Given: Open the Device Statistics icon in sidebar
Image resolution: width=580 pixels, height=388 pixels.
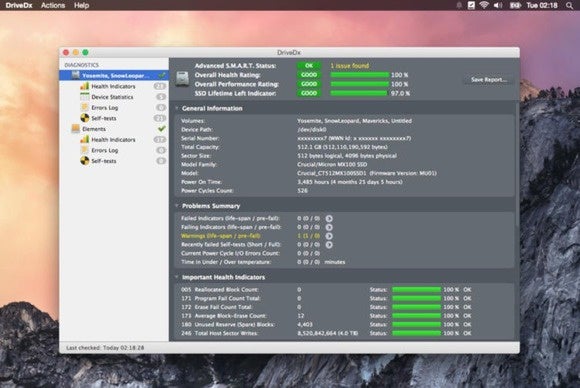Looking at the screenshot, I should tap(85, 97).
